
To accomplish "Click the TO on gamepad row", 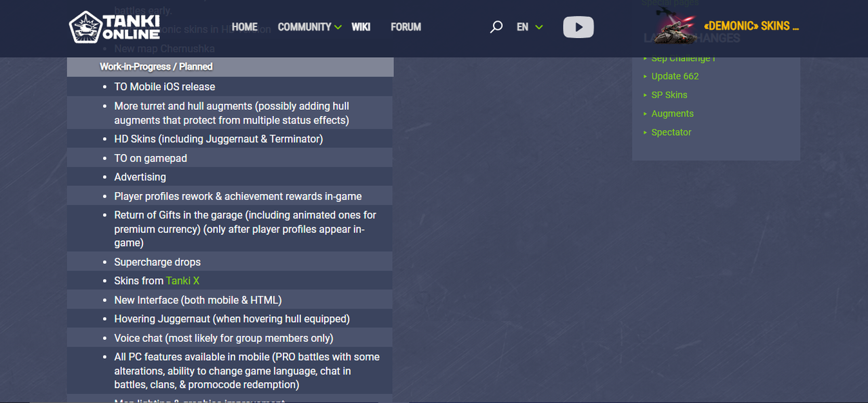I will click(230, 158).
